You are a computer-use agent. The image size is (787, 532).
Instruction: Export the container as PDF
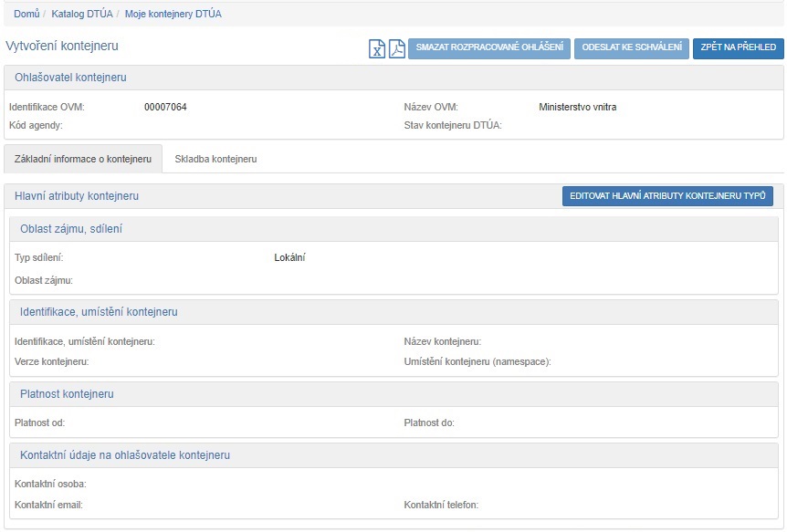[x=396, y=48]
